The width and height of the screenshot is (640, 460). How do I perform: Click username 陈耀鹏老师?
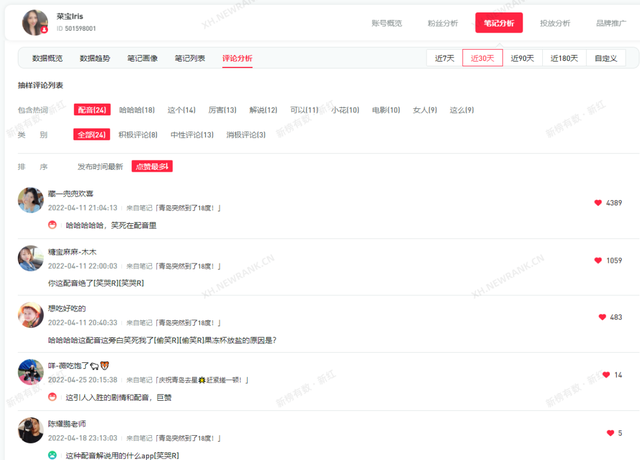pos(67,424)
